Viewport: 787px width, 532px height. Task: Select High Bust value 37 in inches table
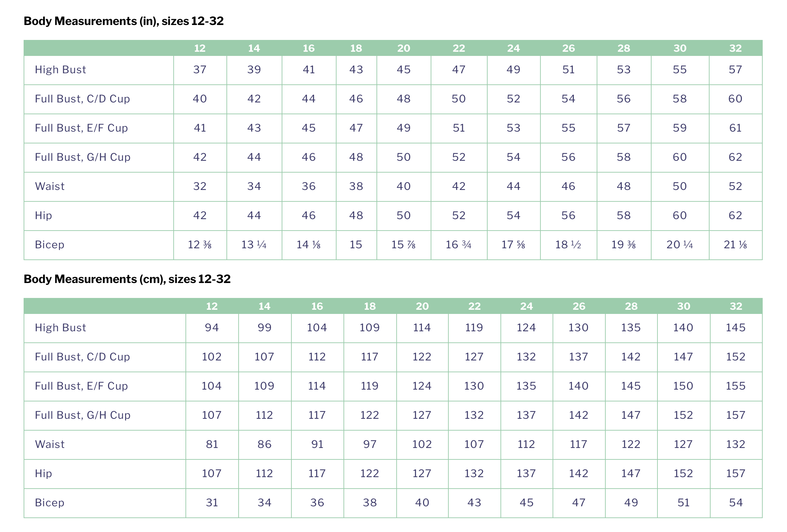(x=200, y=70)
